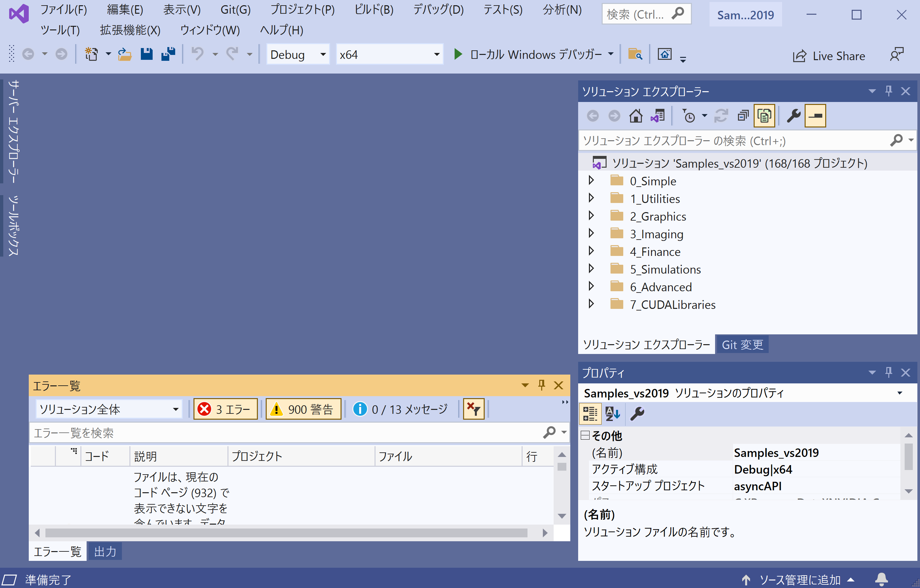Open the デバッグ(D) menu
Screen dimensions: 920x588
438,9
